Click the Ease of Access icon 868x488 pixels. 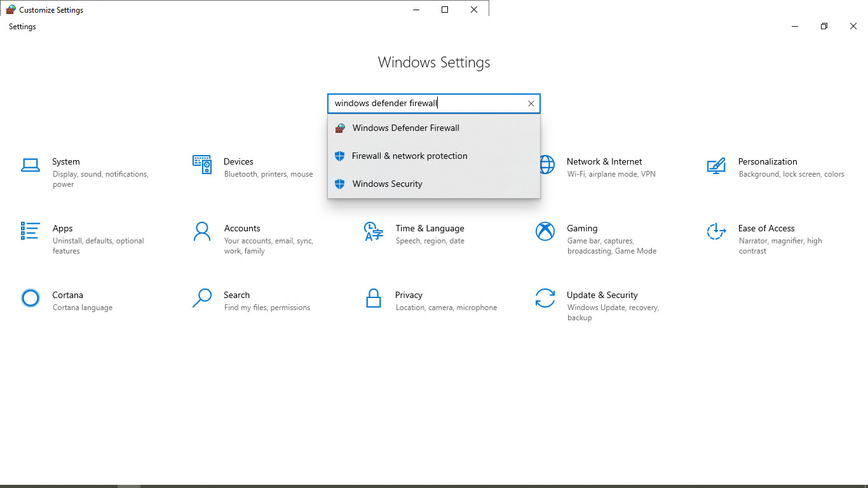(x=716, y=231)
